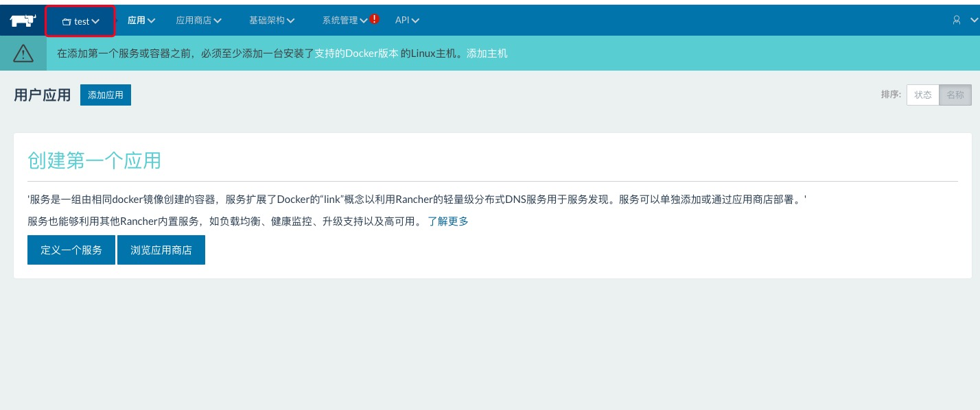Image resolution: width=980 pixels, height=410 pixels.
Task: Expand the test environment dropdown
Action: point(82,21)
